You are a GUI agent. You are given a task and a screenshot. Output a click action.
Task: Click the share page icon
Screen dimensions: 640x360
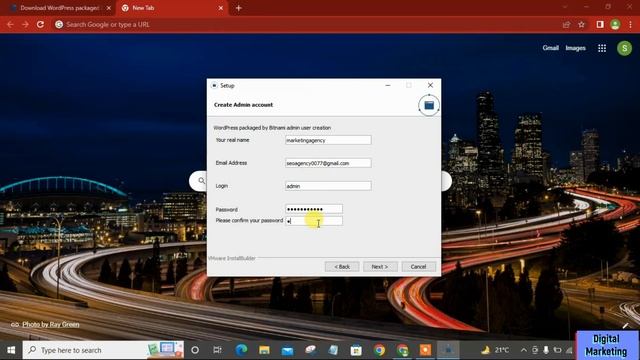coord(566,24)
